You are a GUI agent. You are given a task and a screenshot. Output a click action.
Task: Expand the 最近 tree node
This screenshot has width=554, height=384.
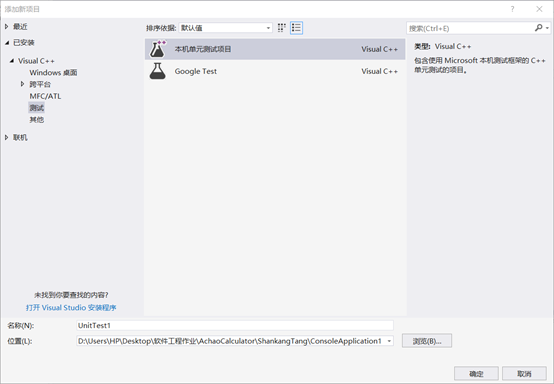6,26
